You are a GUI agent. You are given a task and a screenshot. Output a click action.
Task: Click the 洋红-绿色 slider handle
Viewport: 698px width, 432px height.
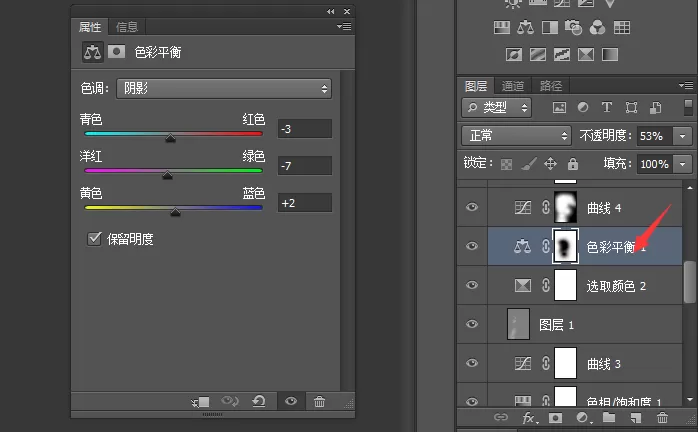point(167,175)
